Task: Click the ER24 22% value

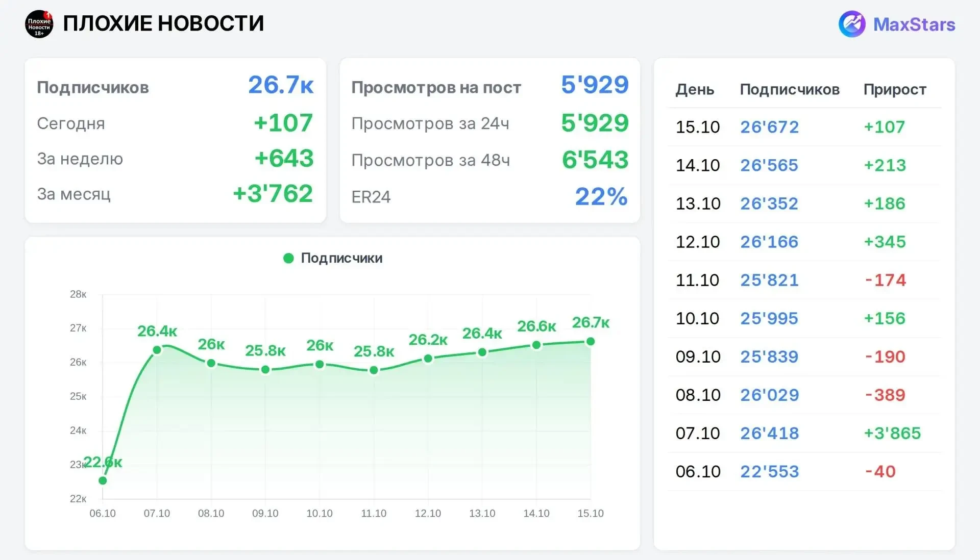Action: pos(601,196)
